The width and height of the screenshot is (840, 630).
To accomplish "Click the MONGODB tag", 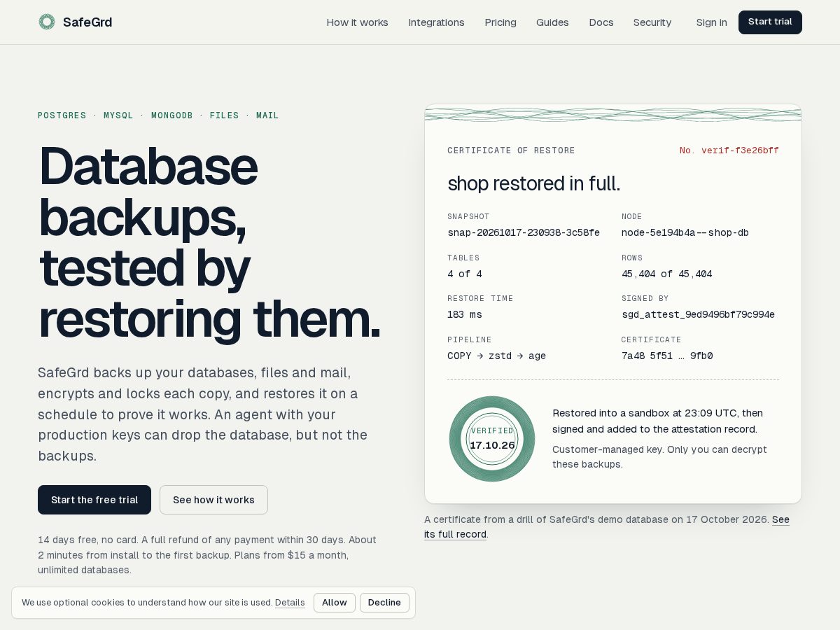I will (x=172, y=115).
